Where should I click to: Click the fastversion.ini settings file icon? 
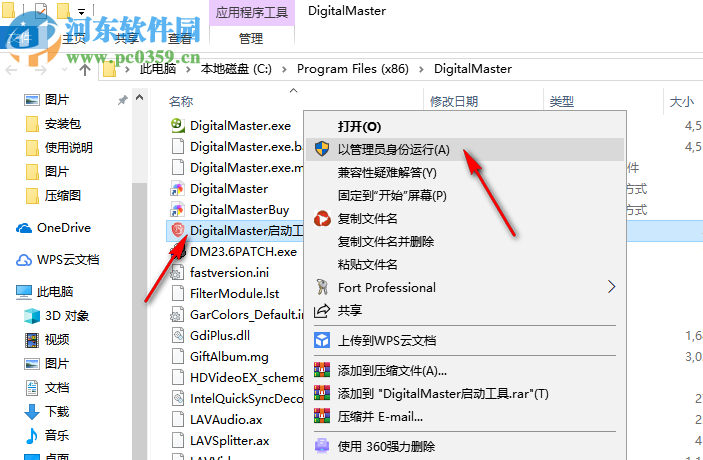[x=178, y=273]
